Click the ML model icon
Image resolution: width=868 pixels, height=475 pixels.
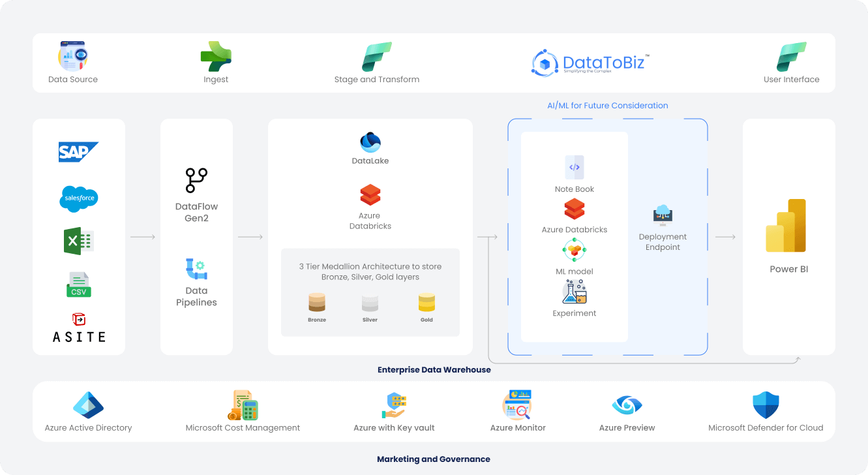[575, 251]
